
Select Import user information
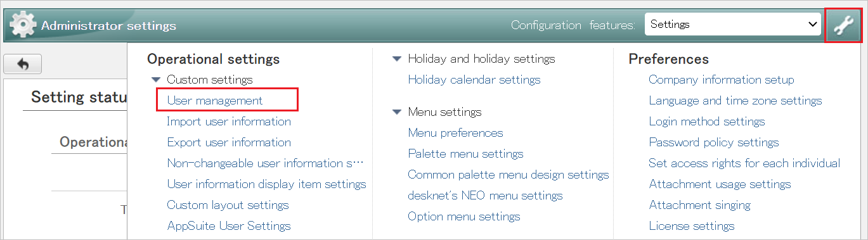[229, 122]
